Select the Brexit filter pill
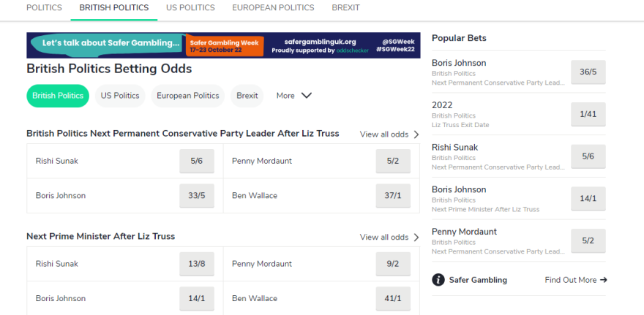The height and width of the screenshot is (315, 644). 247,96
